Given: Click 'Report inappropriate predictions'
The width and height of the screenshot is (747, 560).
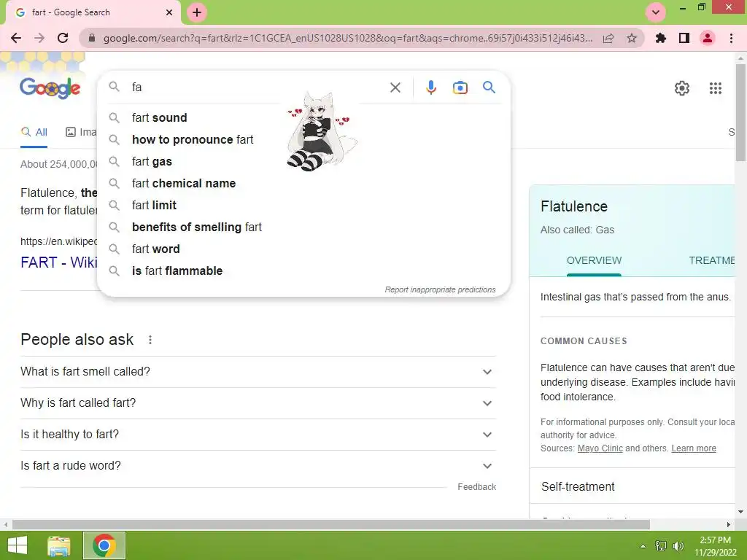Looking at the screenshot, I should point(440,289).
